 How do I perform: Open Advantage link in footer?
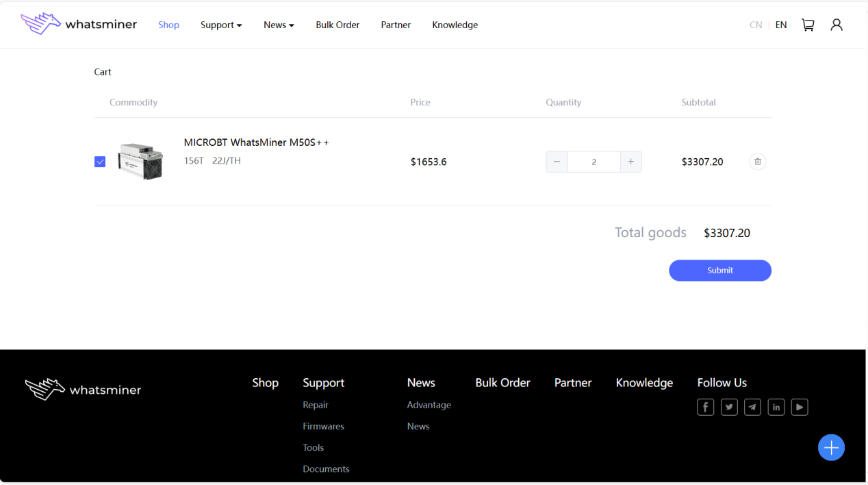pyautogui.click(x=429, y=405)
